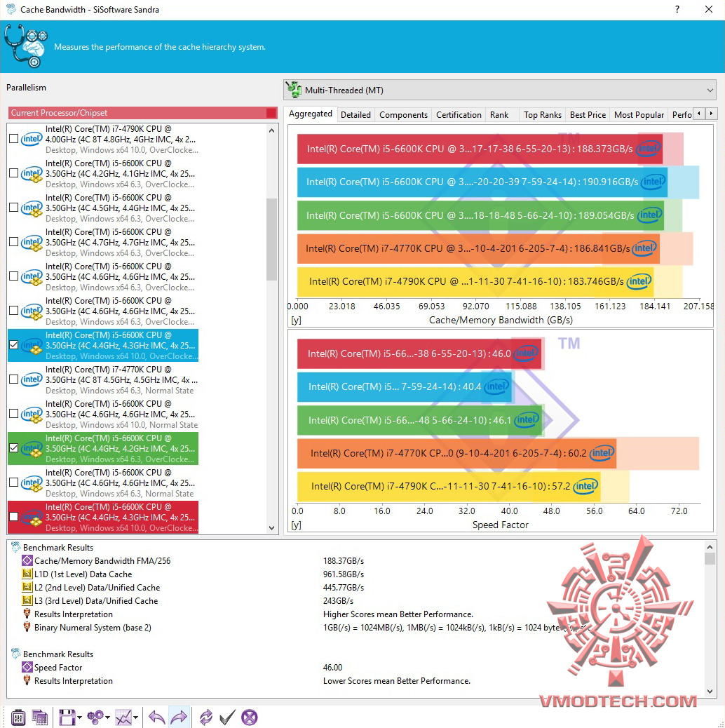Click the Intel logo of the i7-4790K list row
Viewport: 725px width, 728px height.
tap(32, 139)
